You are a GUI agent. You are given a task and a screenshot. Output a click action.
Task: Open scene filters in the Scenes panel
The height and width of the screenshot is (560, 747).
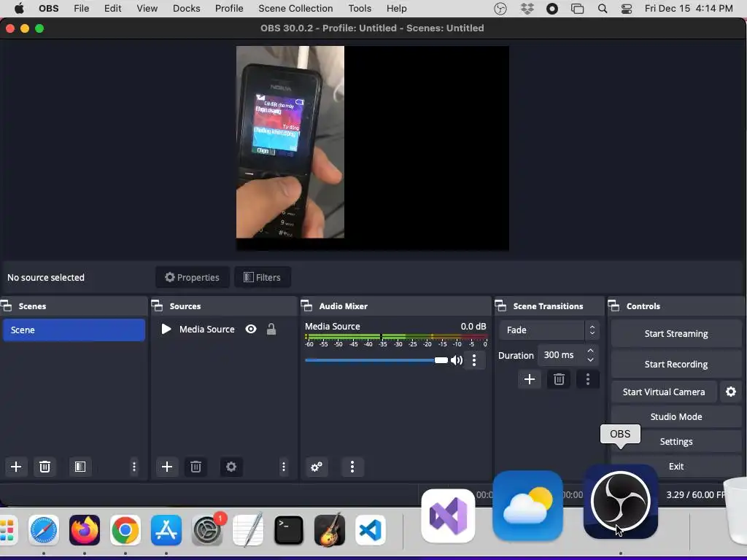[80, 467]
